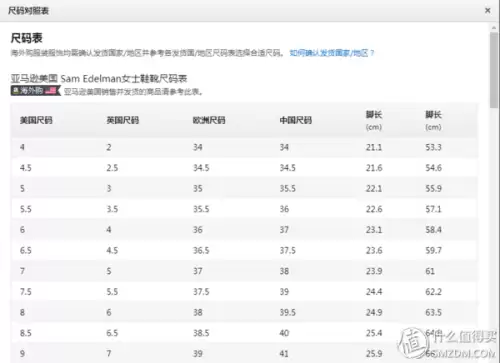The width and height of the screenshot is (500, 363).
Task: Click the 61 cell in last column
Action: pyautogui.click(x=430, y=271)
